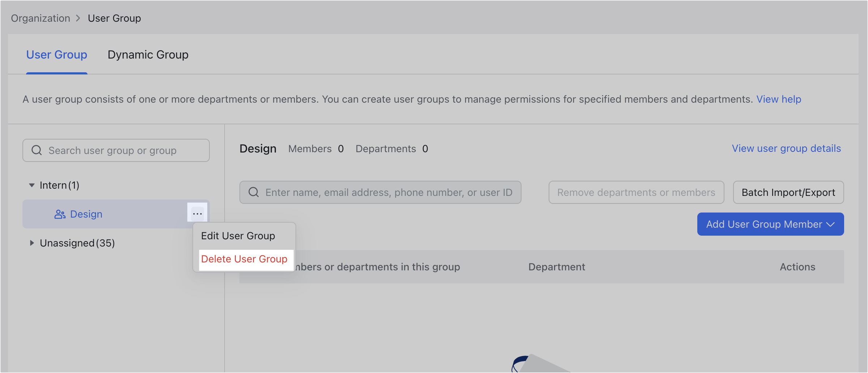Open the Add User Group Member dropdown
The height and width of the screenshot is (373, 868).
coord(770,224)
